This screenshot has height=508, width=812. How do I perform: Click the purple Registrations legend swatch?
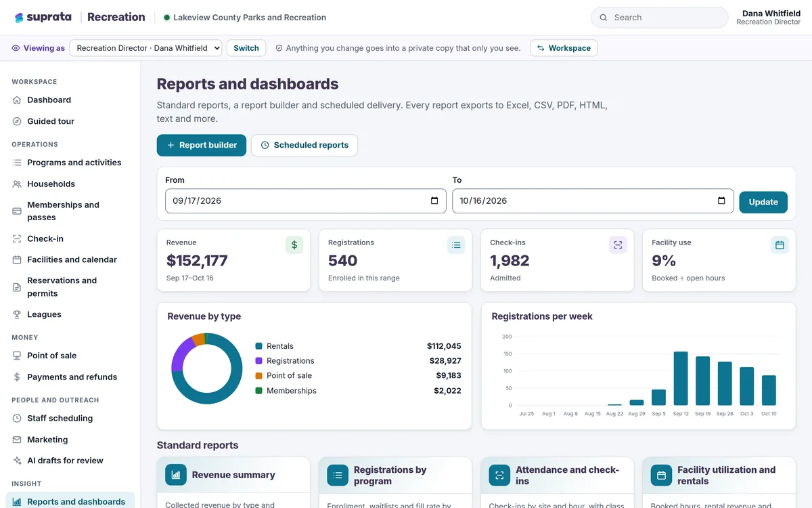258,361
